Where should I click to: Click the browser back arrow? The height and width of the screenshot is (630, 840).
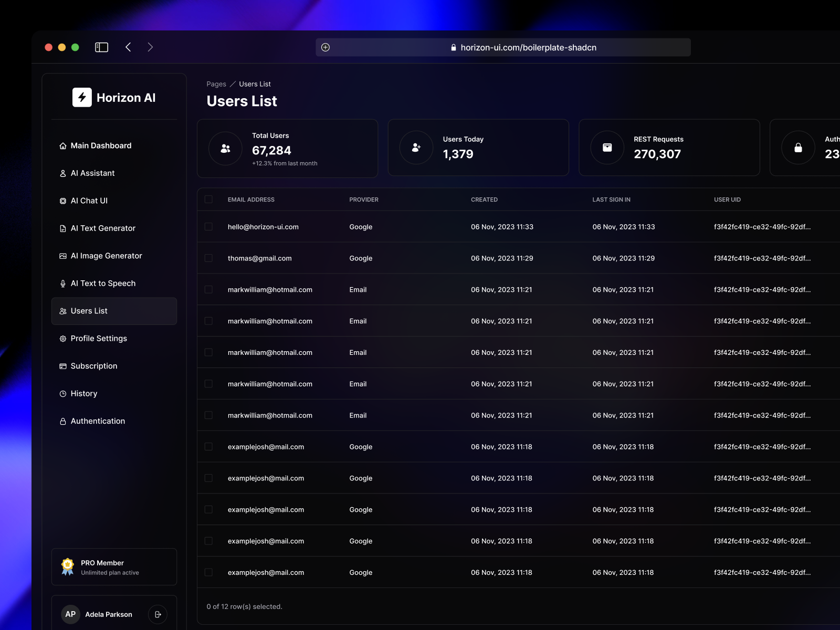128,47
